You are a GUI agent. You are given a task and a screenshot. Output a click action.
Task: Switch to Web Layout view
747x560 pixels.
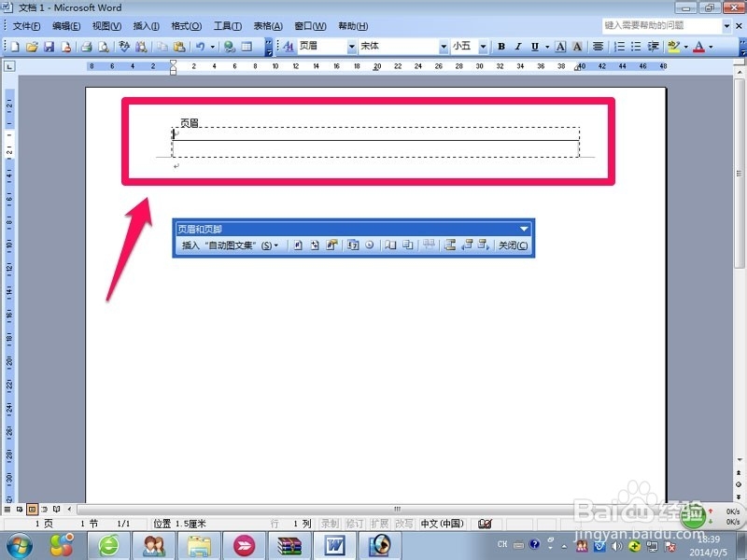pyautogui.click(x=20, y=510)
